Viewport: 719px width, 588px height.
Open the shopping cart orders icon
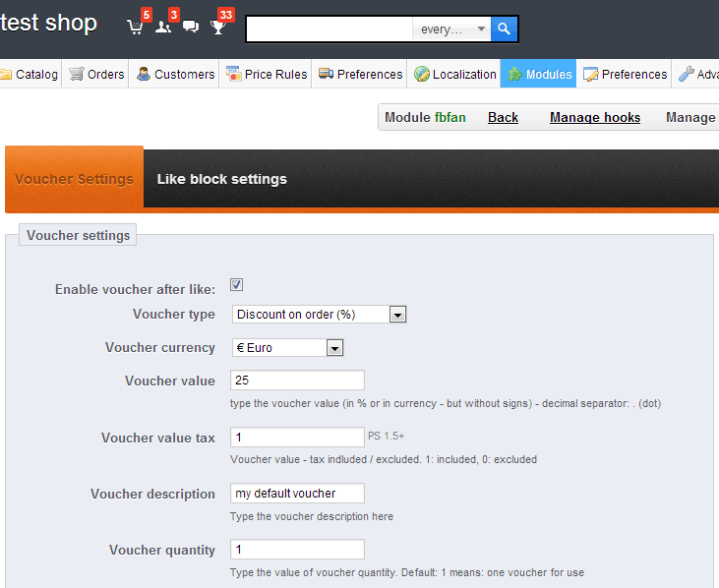135,27
